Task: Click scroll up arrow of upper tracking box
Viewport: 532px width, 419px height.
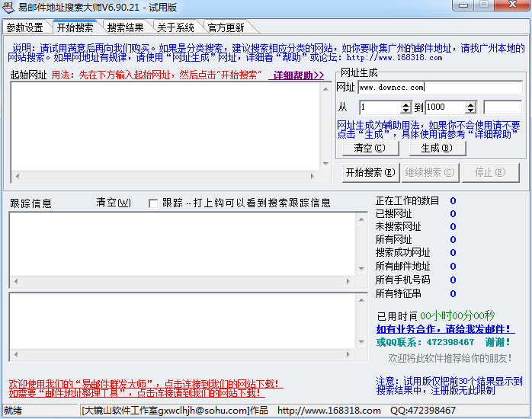Action: 361,219
